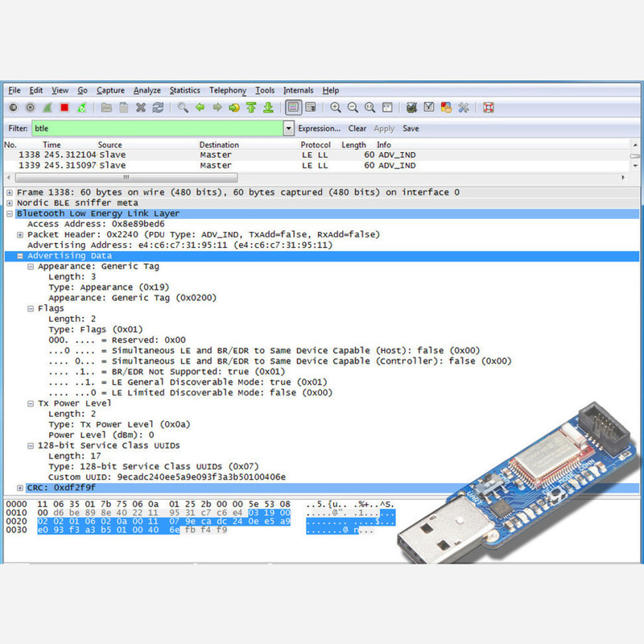Reset zoom to normal size icon
This screenshot has height=644, width=644.
coord(369,108)
